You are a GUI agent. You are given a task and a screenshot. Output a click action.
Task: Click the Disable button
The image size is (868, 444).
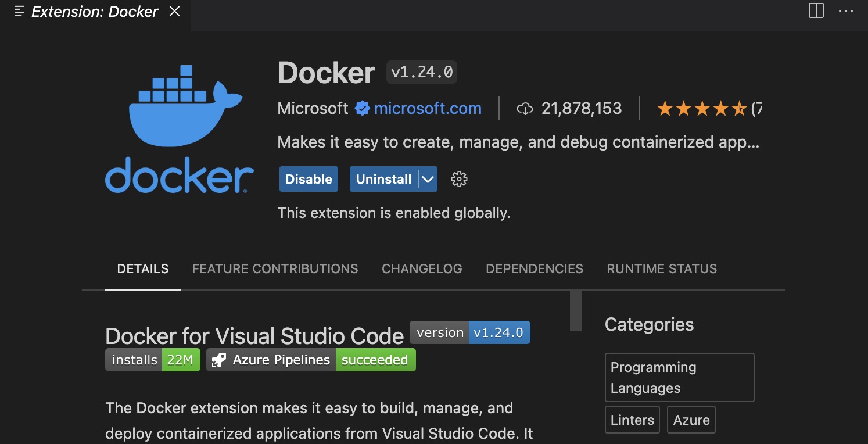308,179
